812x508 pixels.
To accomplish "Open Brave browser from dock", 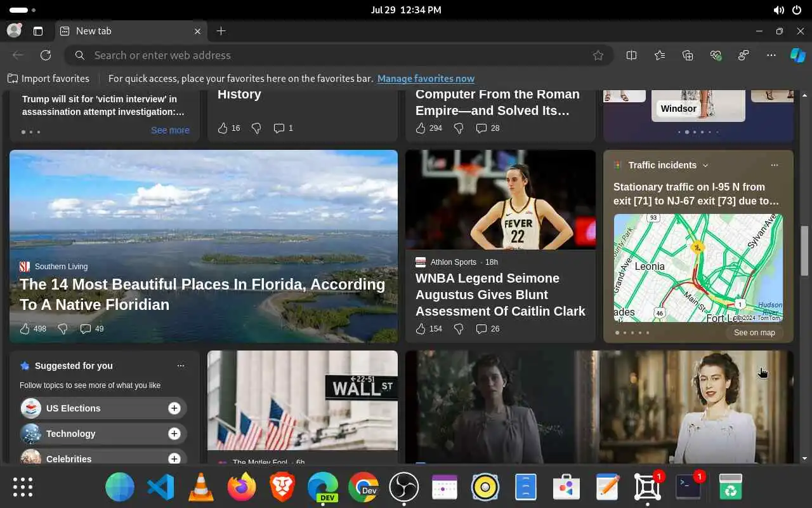I will tap(282, 488).
